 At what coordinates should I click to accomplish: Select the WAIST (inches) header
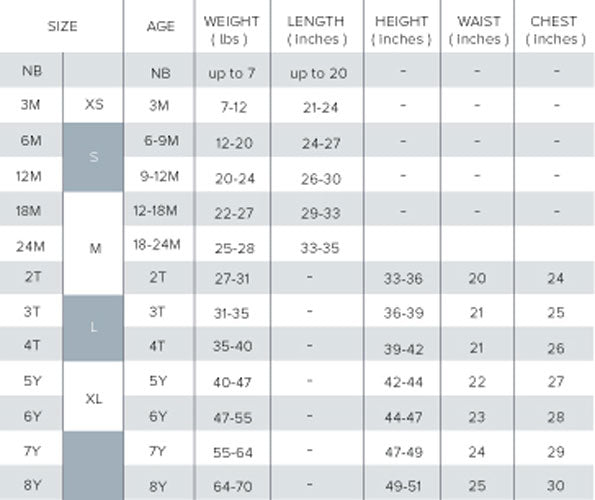(479, 30)
